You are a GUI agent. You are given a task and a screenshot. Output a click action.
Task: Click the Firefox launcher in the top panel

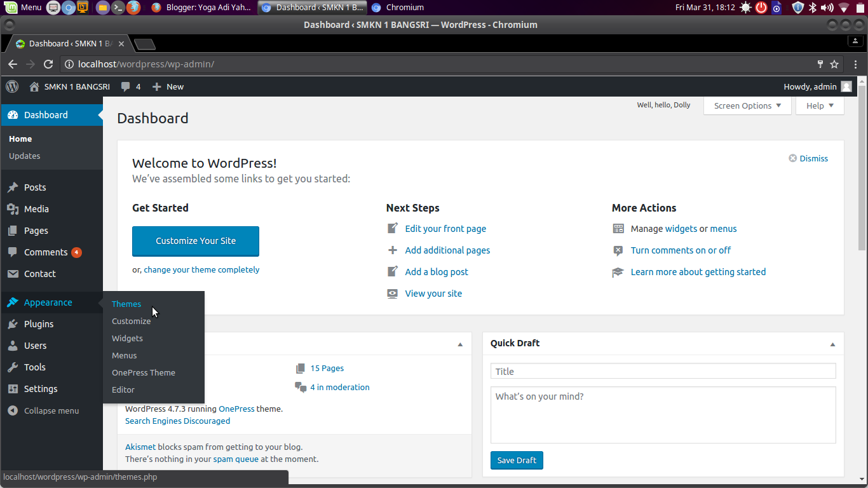point(133,8)
